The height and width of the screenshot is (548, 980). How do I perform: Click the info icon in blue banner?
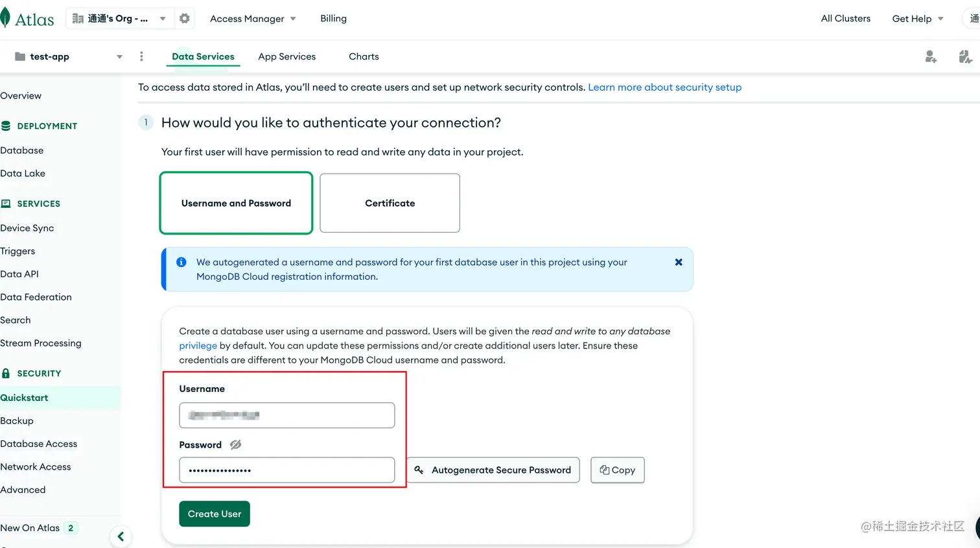point(181,262)
